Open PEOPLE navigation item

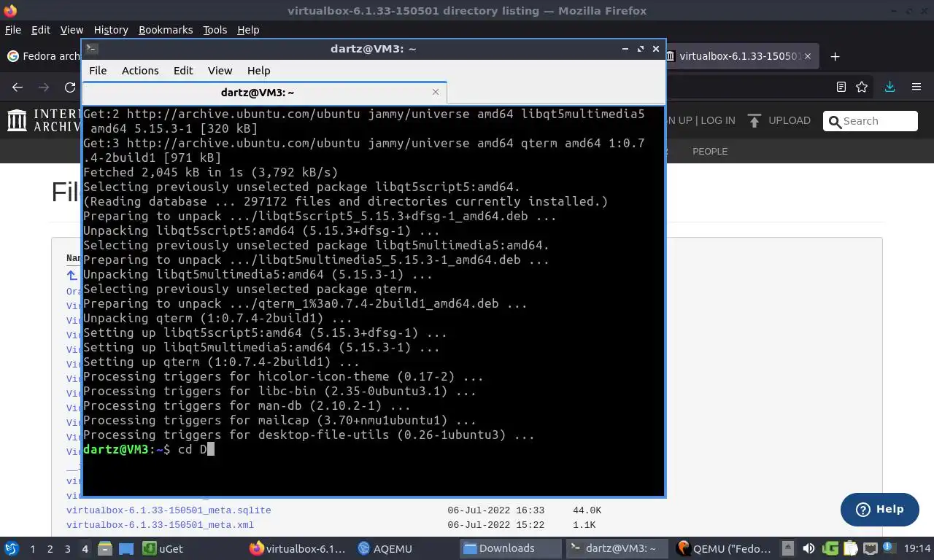pyautogui.click(x=710, y=151)
